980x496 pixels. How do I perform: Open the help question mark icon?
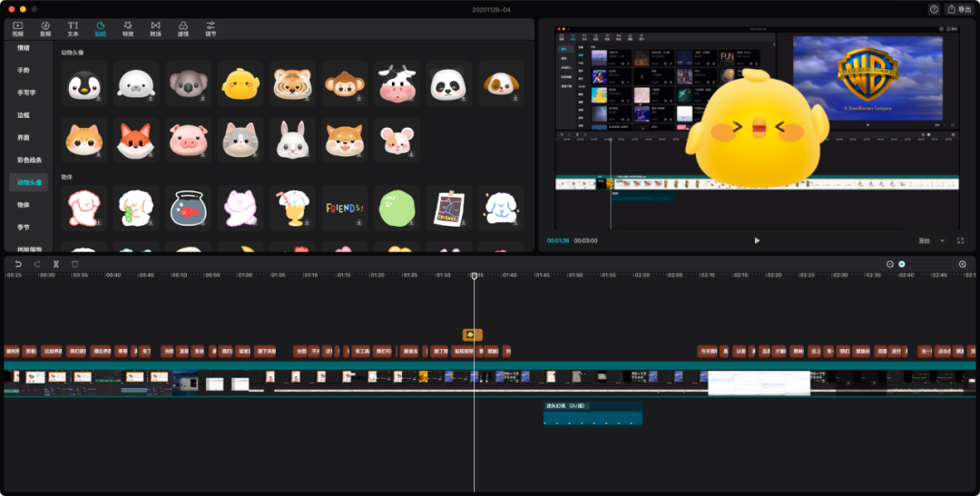[x=934, y=9]
